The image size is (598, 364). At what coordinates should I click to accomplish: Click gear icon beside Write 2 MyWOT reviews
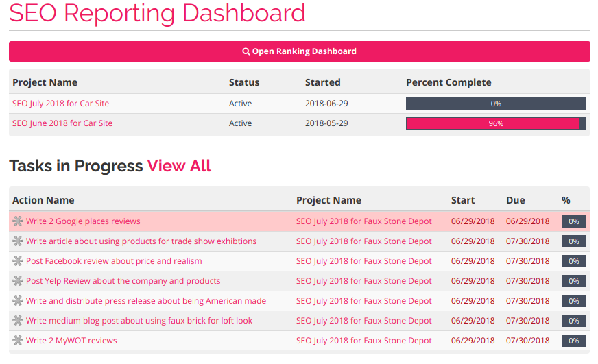pyautogui.click(x=18, y=341)
